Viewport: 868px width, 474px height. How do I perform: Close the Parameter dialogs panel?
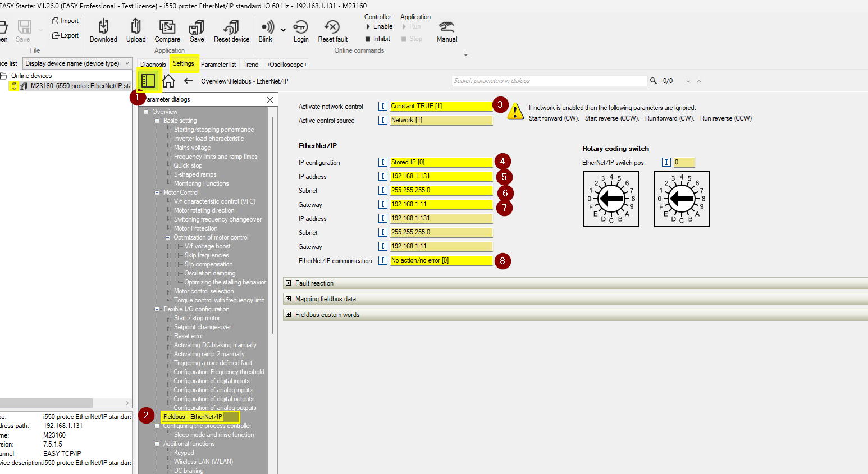(270, 100)
